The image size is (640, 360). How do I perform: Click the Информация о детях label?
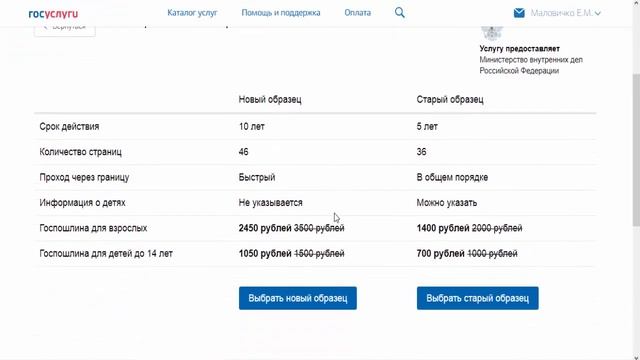click(x=82, y=202)
